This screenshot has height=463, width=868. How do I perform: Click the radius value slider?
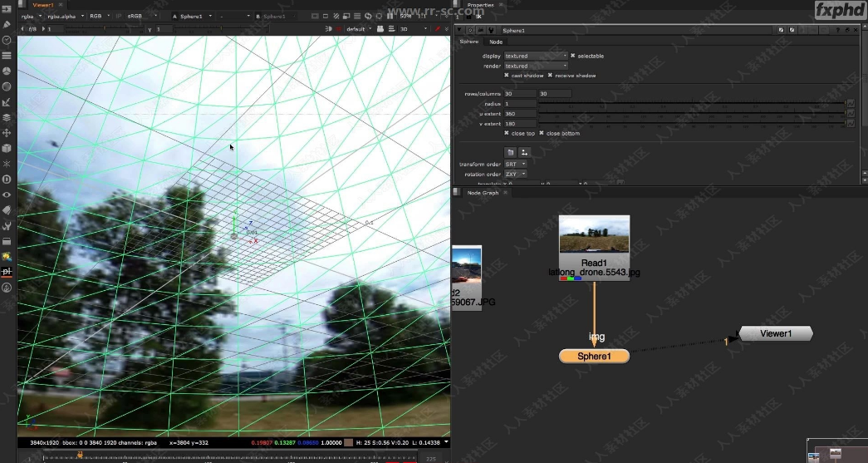pyautogui.click(x=691, y=104)
